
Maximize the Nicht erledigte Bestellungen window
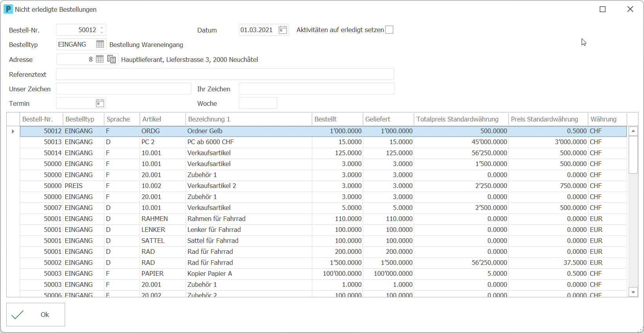pos(603,9)
